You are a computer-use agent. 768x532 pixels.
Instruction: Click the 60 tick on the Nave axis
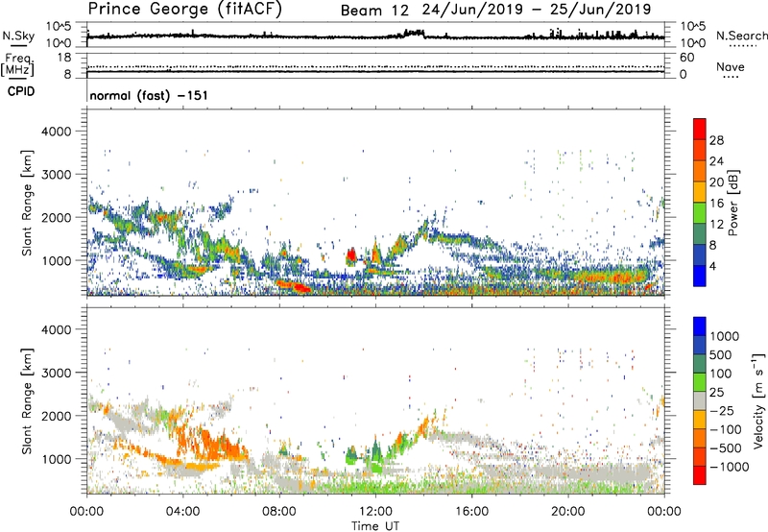(686, 58)
